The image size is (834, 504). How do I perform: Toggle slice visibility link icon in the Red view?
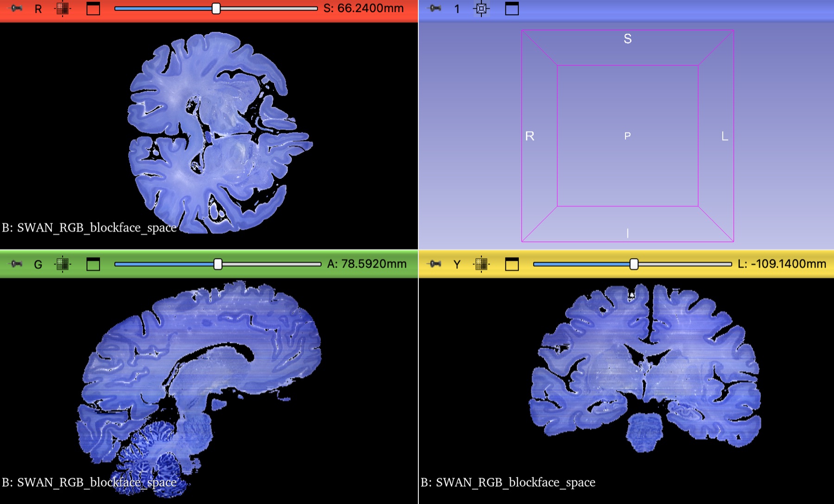point(63,8)
